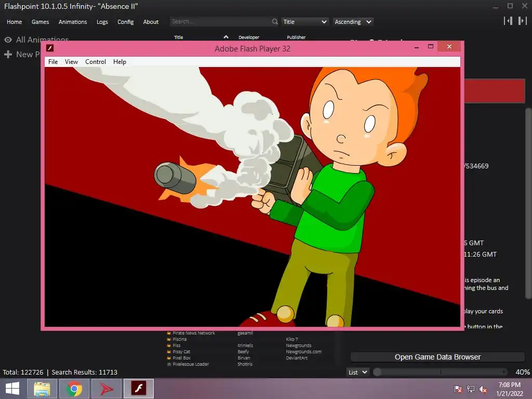Sort by the Publisher column header
The image size is (532, 399).
(x=296, y=37)
